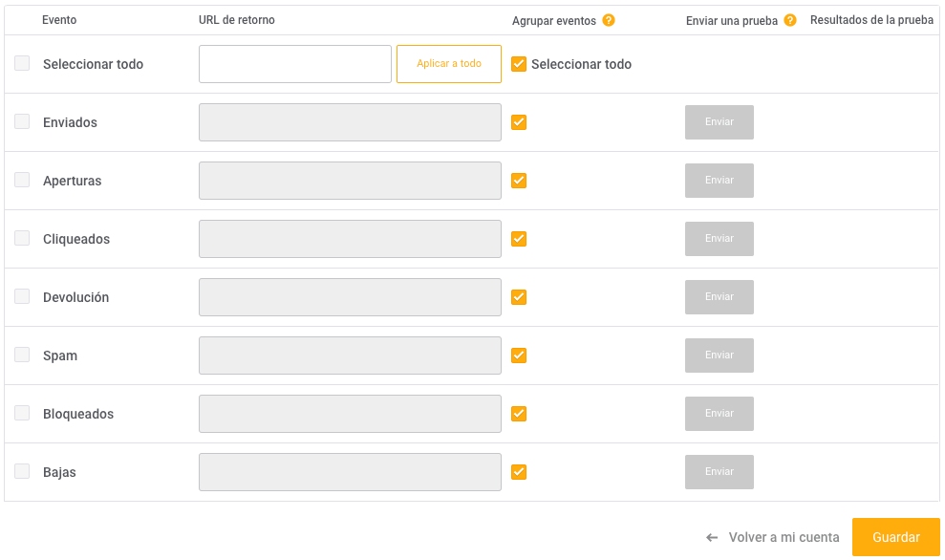The image size is (945, 560).
Task: Uncheck the group-events Seleccionar todo checkbox
Action: [519, 64]
